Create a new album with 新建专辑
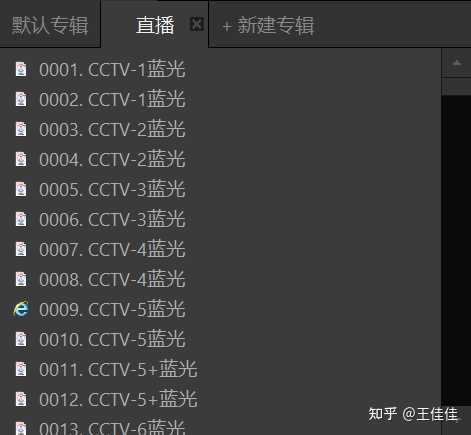The width and height of the screenshot is (471, 435). click(268, 26)
